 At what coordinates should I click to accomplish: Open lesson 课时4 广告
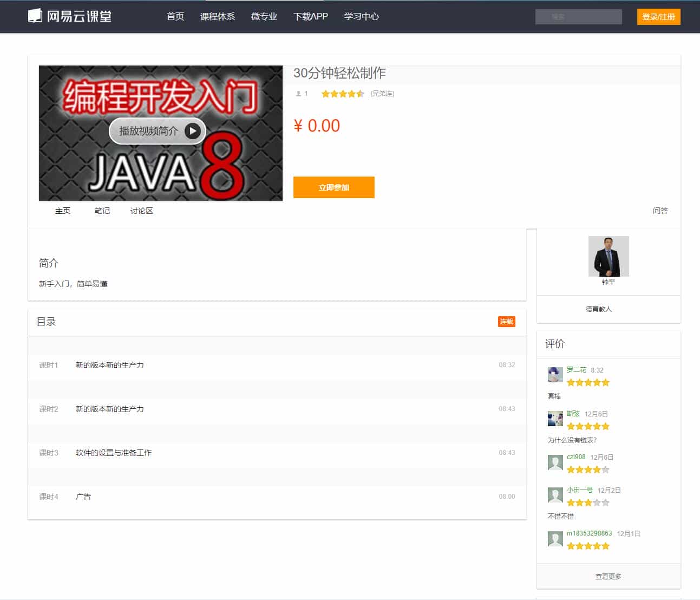click(277, 497)
